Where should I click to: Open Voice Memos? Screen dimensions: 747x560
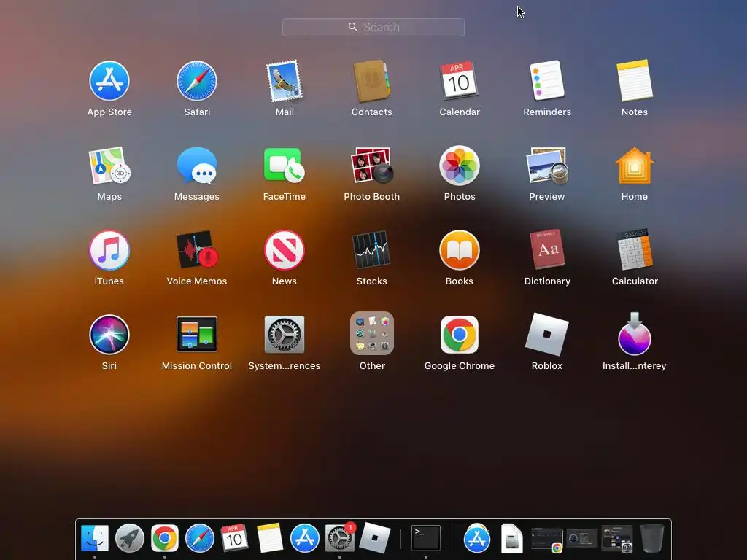click(x=197, y=251)
